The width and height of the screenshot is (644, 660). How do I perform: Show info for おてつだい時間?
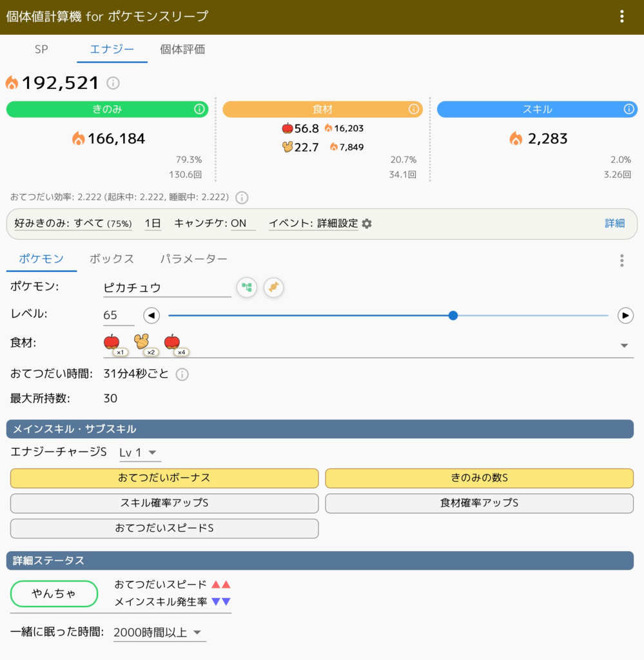tap(182, 374)
